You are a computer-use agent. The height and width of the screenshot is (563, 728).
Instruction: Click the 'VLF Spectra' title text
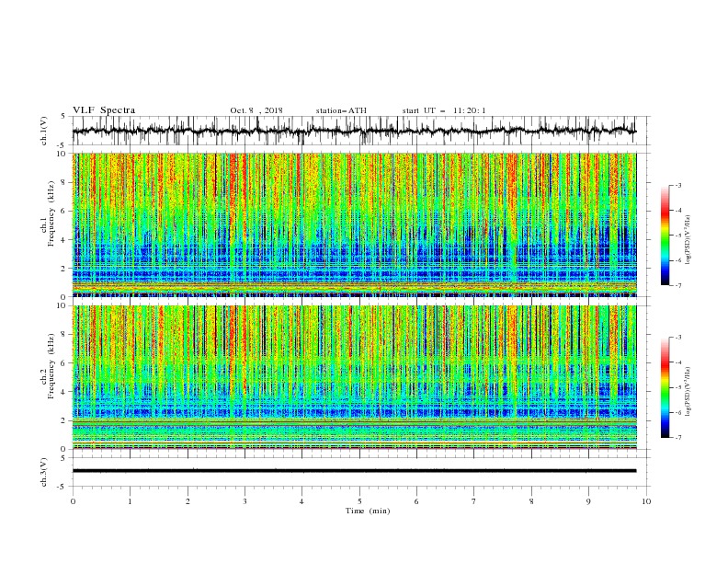[104, 110]
